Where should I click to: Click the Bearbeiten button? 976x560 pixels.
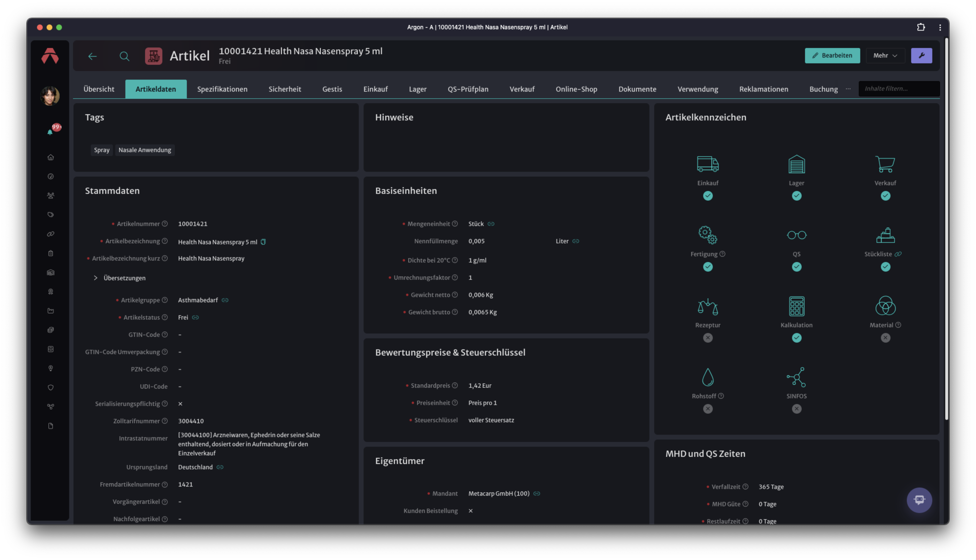pyautogui.click(x=832, y=55)
